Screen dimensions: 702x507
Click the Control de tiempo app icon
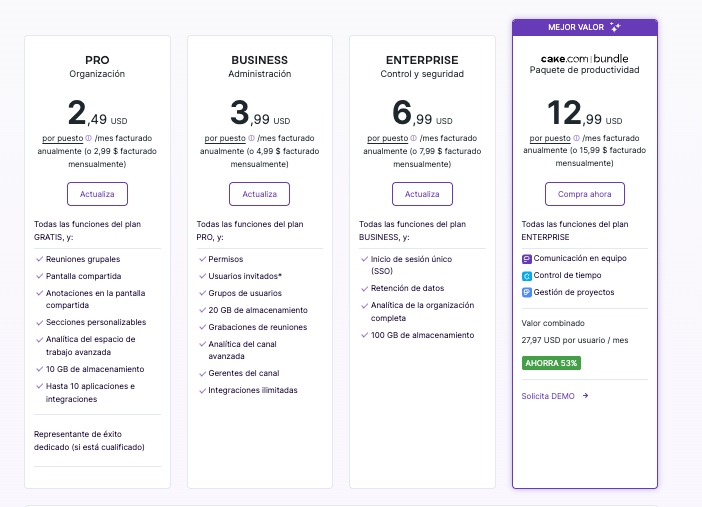(526, 276)
